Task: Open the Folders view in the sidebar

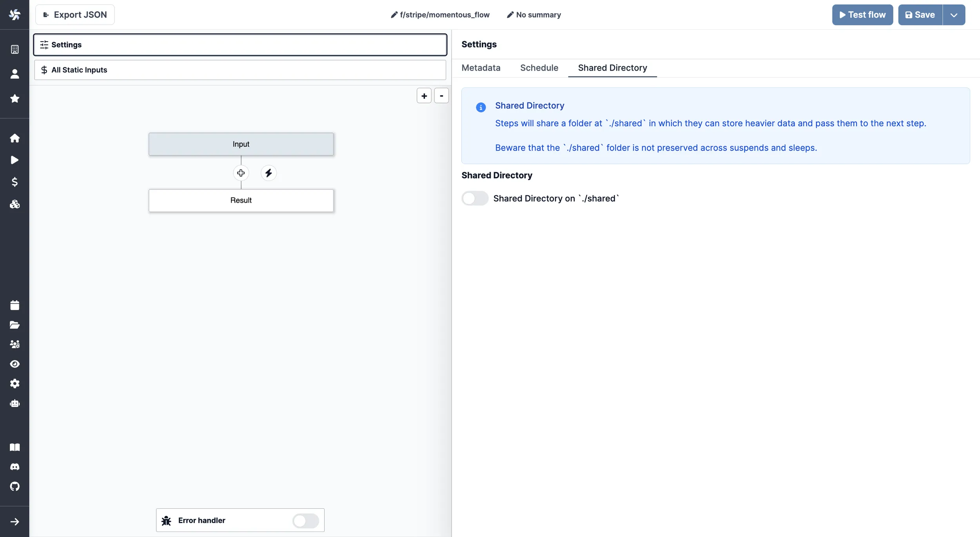Action: click(15, 325)
